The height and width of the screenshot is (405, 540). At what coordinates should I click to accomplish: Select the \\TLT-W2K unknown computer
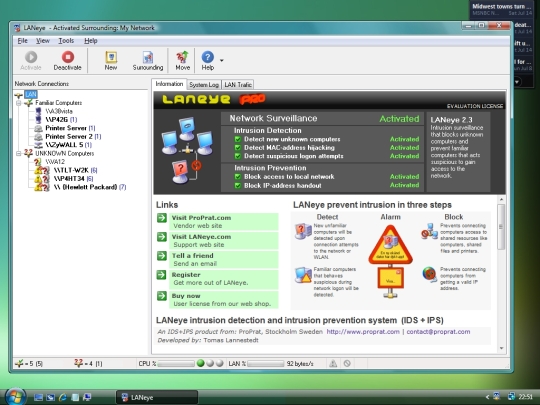75,170
